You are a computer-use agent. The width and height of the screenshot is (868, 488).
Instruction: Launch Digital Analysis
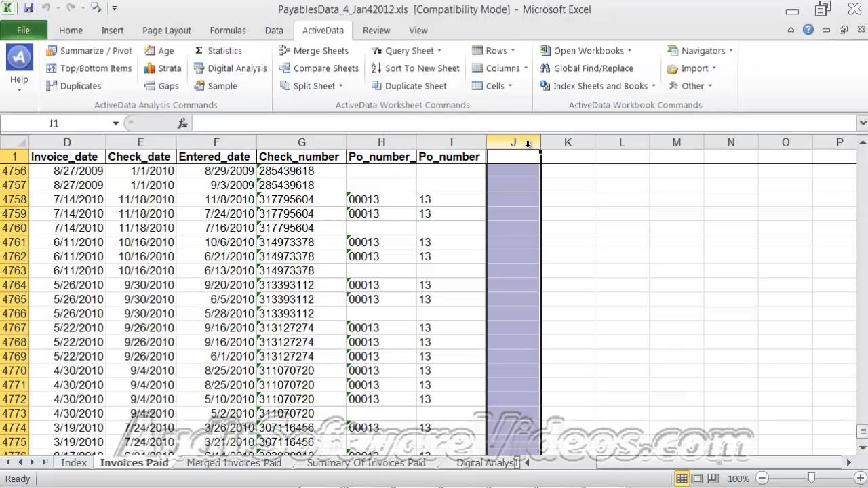point(230,68)
